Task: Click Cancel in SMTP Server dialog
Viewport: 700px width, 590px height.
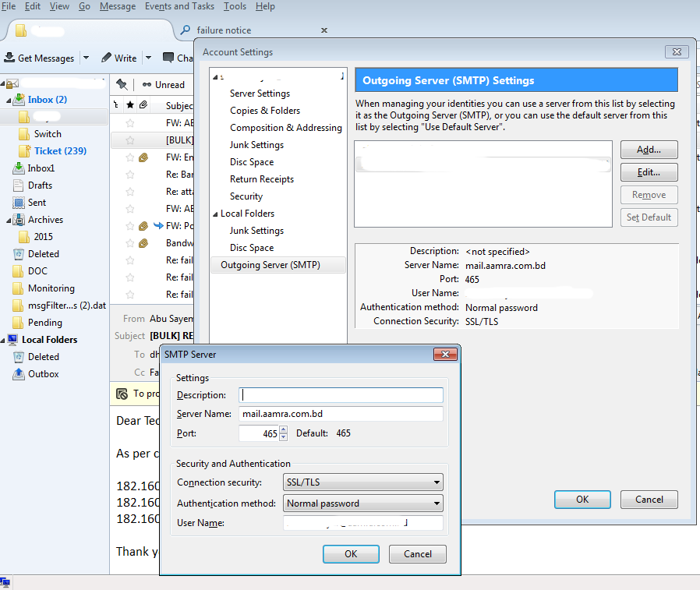Action: coord(418,554)
